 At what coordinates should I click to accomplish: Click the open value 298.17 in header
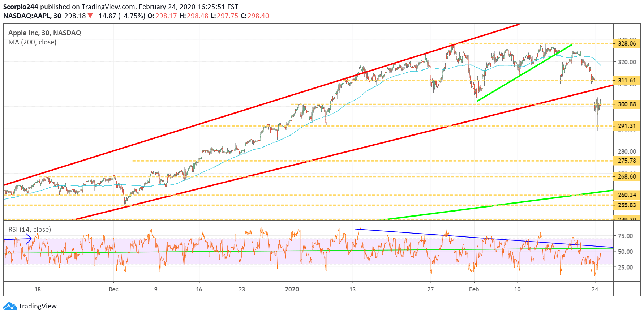[x=166, y=16]
